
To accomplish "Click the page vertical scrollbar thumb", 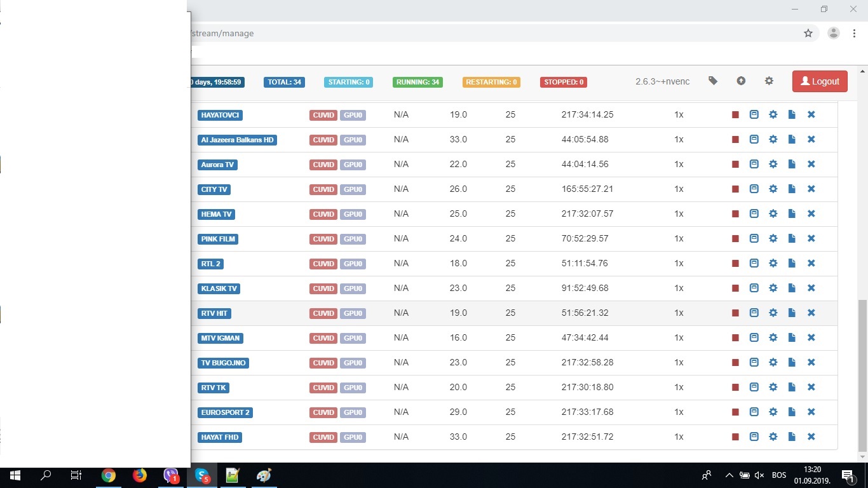I will (x=862, y=375).
